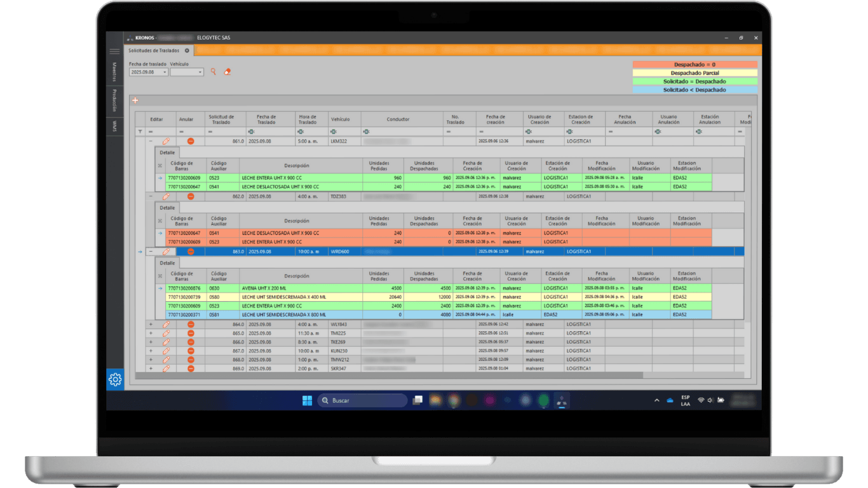This screenshot has height=488, width=868.
Task: Click the annul icon for request 864.0
Action: tap(191, 324)
